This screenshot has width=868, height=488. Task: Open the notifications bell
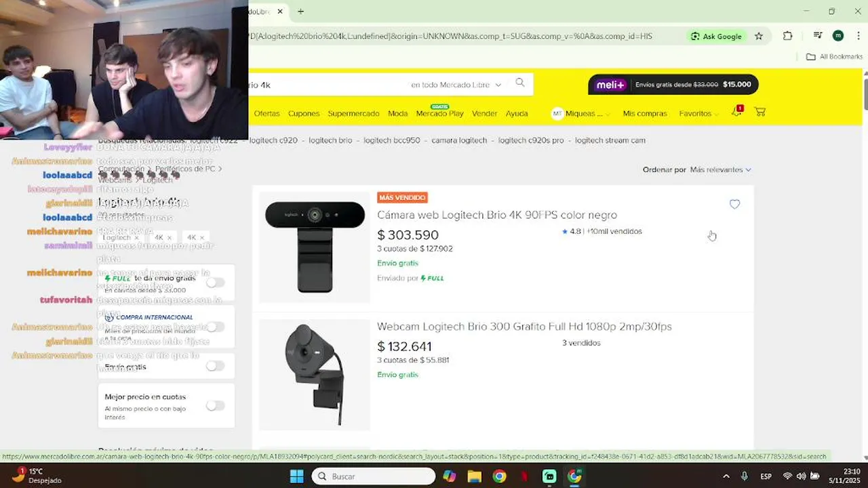[x=737, y=112]
